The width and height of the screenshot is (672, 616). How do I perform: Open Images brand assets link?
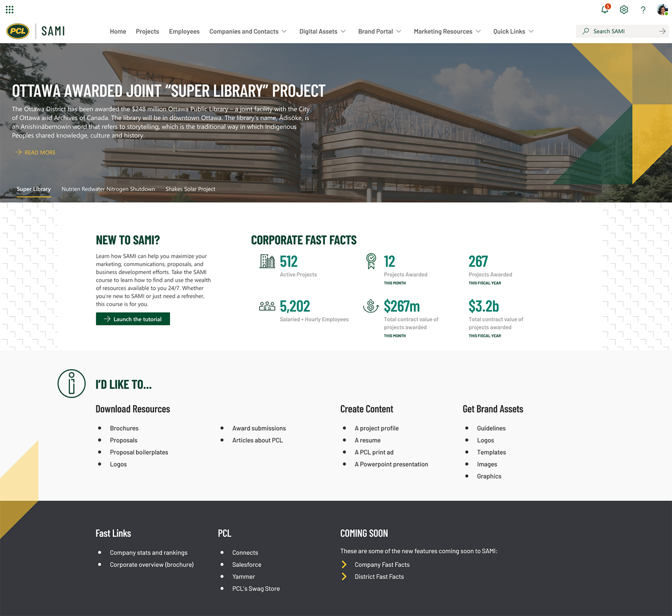(487, 465)
